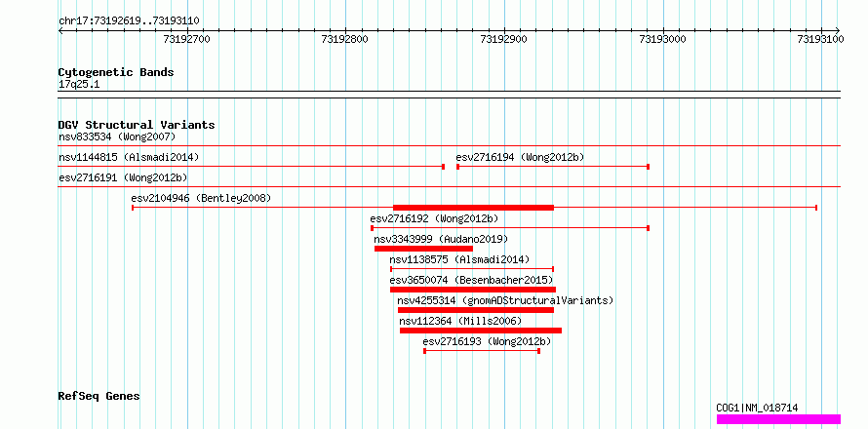Open the esv2716192 (Wong2012b) variant label
This screenshot has width=868, height=429.
pyautogui.click(x=435, y=218)
